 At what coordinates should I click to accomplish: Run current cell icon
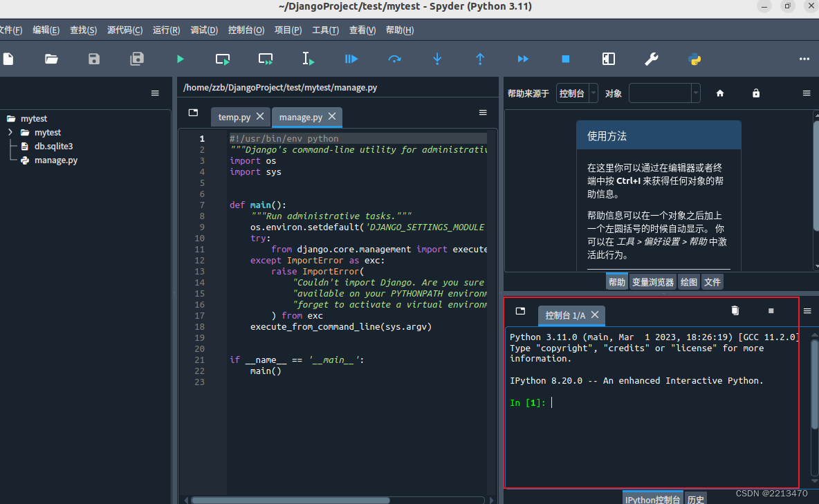coord(223,59)
